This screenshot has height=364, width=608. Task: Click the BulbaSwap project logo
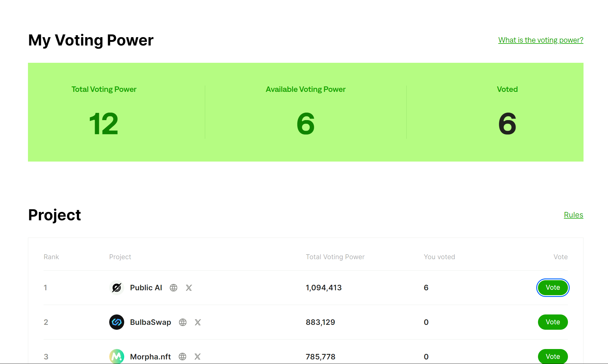(117, 322)
